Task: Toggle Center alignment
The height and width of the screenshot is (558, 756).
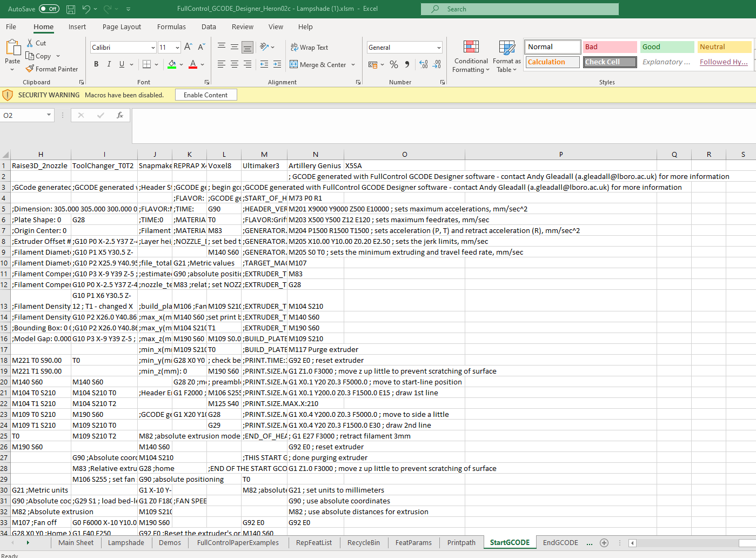Action: tap(235, 64)
